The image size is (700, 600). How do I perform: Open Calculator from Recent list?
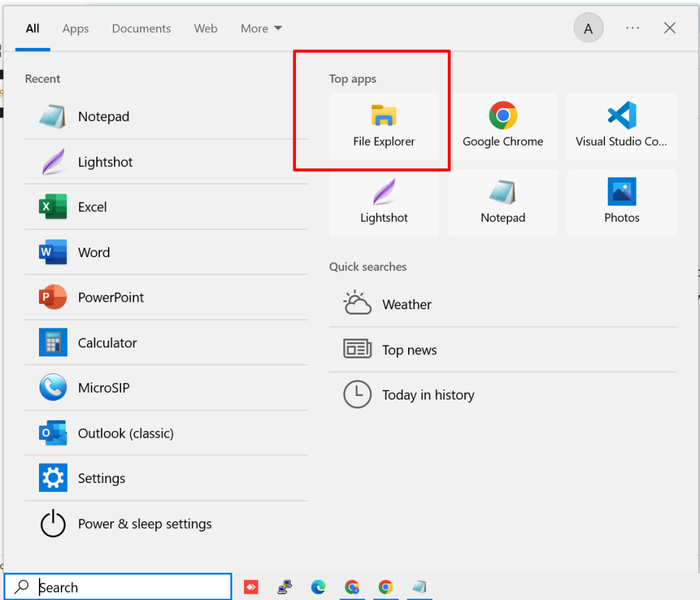(x=107, y=343)
